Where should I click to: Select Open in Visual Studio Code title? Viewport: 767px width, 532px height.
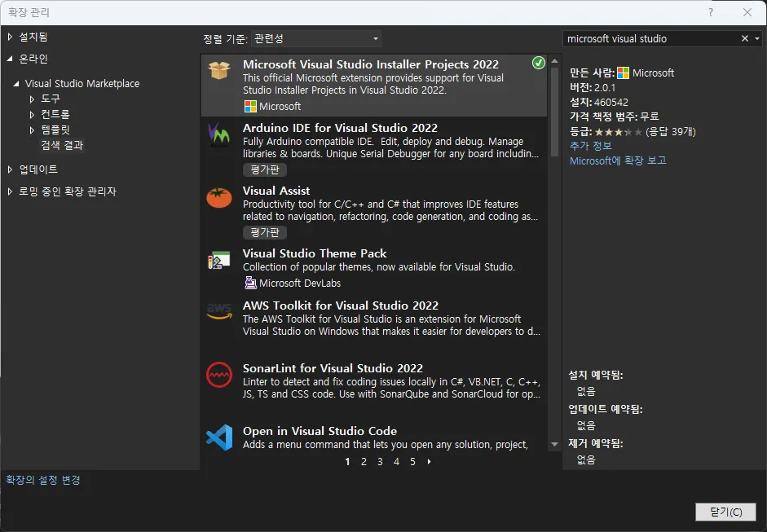click(x=320, y=431)
